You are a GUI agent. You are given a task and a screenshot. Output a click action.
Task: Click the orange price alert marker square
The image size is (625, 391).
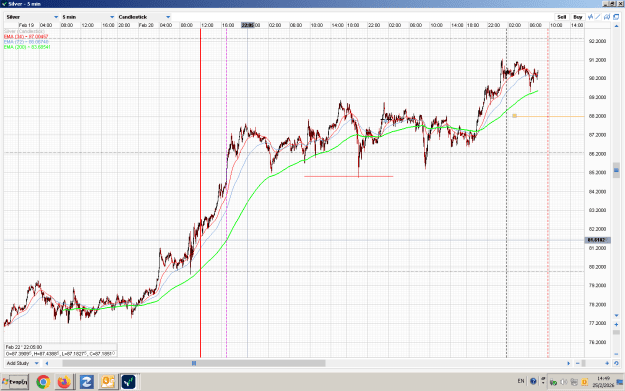pos(515,116)
